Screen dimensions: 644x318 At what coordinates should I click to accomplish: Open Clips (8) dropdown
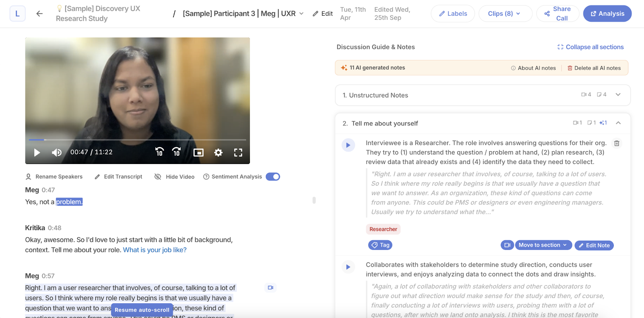(505, 14)
